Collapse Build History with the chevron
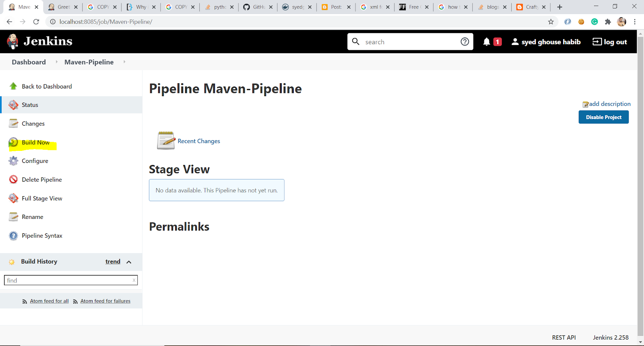Screen dimensions: 644x346 pyautogui.click(x=129, y=262)
